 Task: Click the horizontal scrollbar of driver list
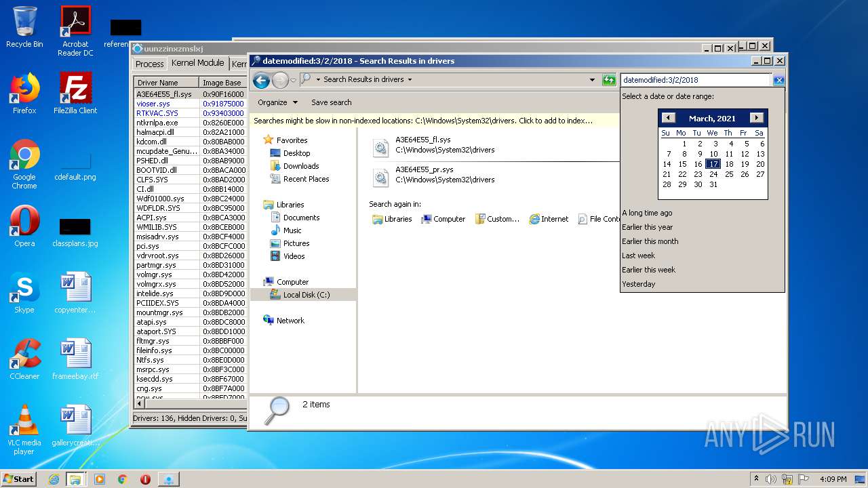(x=191, y=404)
